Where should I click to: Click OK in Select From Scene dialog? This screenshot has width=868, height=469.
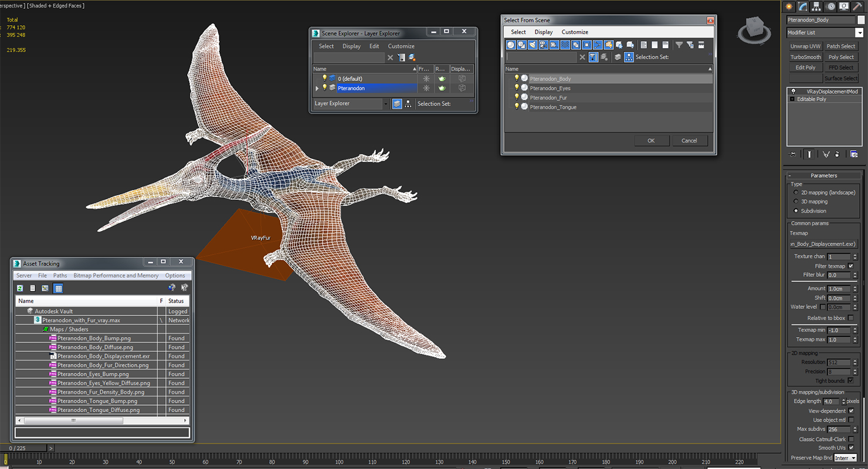click(x=651, y=141)
